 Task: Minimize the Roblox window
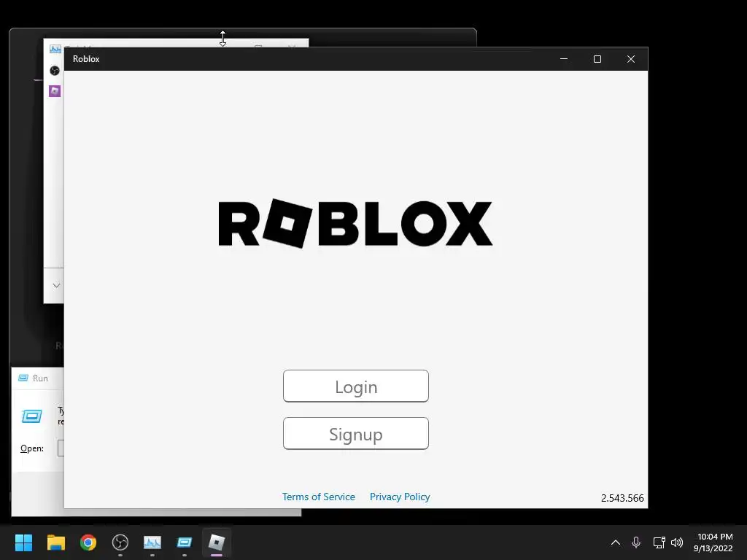click(564, 59)
